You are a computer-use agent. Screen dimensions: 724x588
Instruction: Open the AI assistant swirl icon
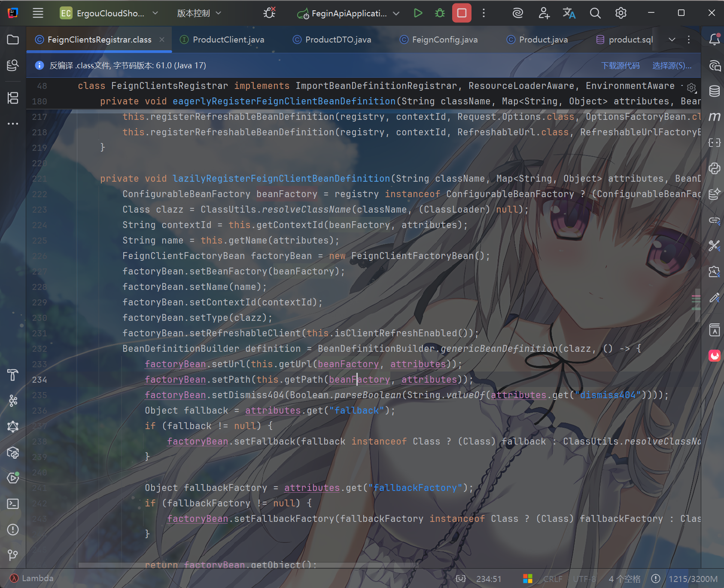point(517,13)
